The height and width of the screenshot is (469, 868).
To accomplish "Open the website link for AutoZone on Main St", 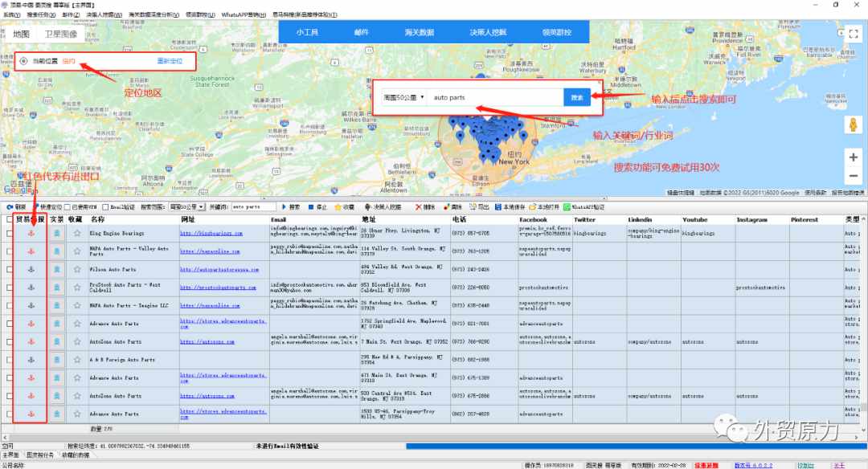I will point(207,342).
